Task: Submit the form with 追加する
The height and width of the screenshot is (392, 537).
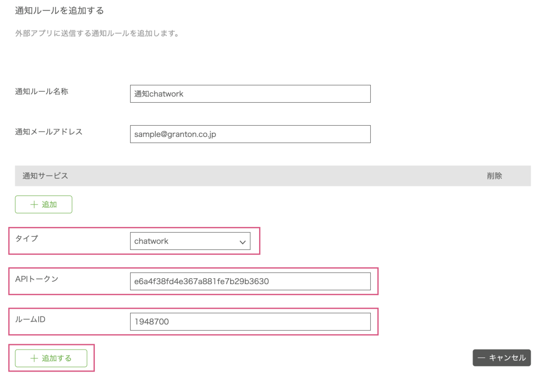Action: pyautogui.click(x=51, y=358)
